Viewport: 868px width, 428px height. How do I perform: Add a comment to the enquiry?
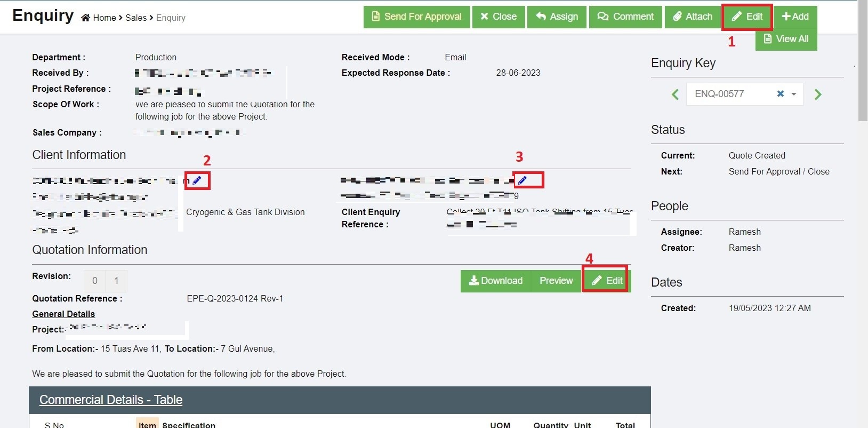click(625, 17)
